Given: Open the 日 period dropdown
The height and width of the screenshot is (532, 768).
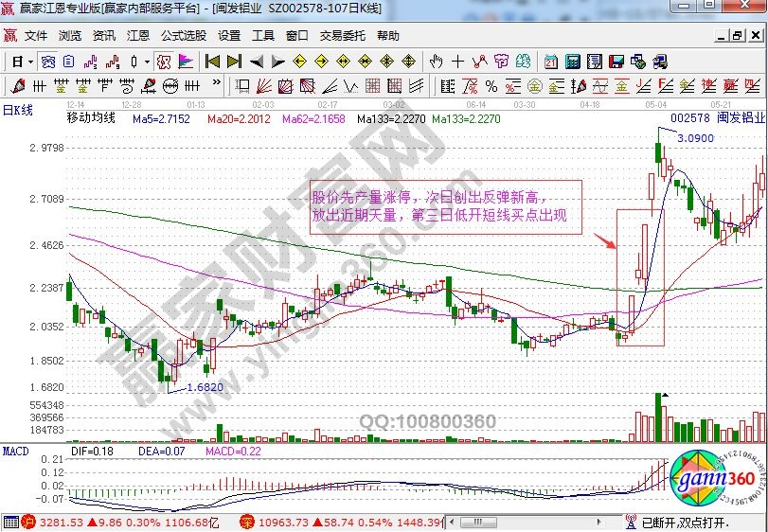Looking at the screenshot, I should 22,62.
